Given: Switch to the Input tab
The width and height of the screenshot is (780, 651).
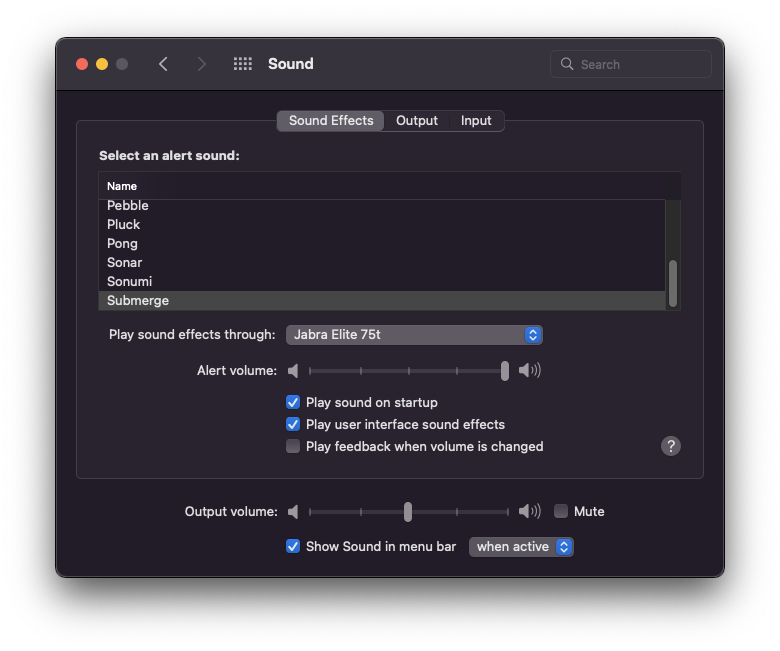Looking at the screenshot, I should pyautogui.click(x=476, y=121).
